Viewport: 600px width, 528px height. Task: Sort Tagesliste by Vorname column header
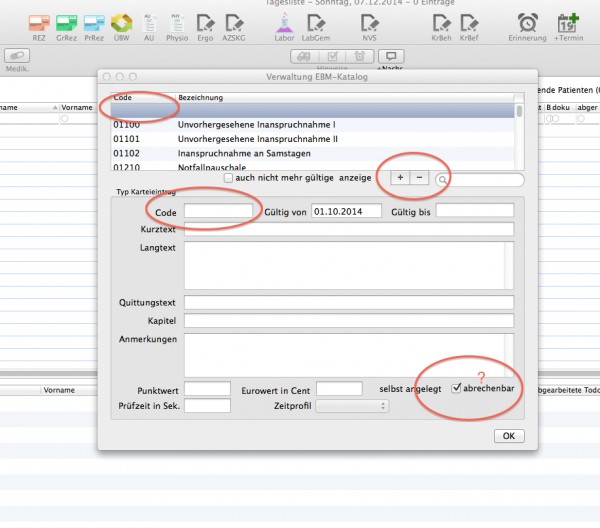point(77,108)
